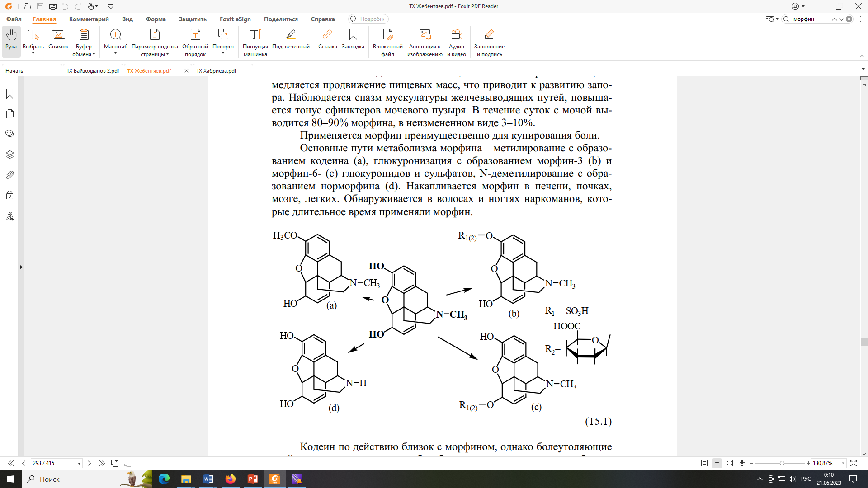The image size is (868, 488).
Task: Click the Undo arrow in quick access toolbar
Action: [x=66, y=6]
